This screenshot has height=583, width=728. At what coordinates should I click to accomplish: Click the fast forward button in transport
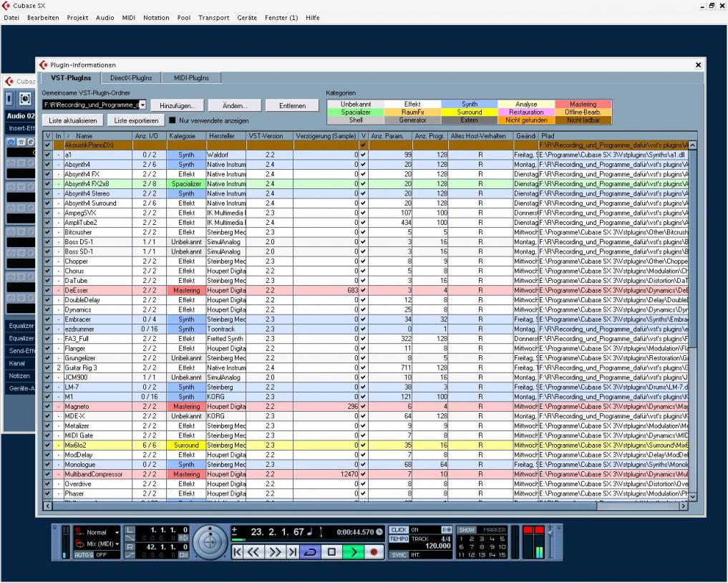[x=275, y=552]
